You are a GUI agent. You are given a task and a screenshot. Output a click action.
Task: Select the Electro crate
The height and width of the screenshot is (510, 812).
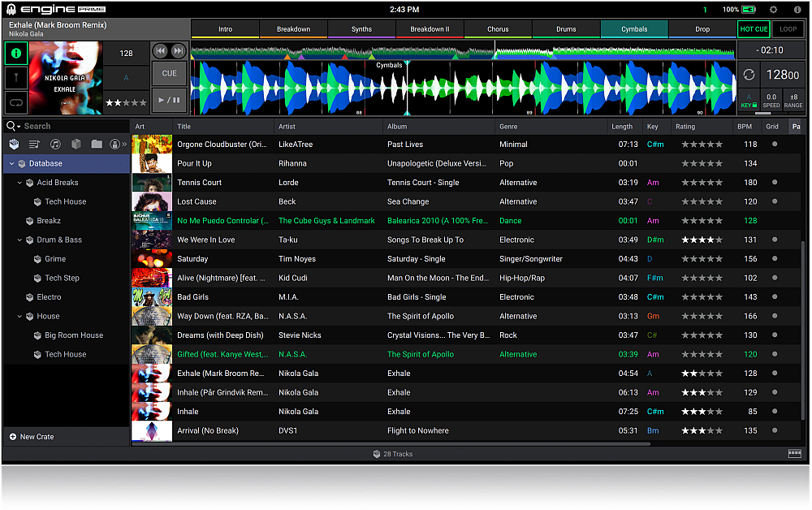pos(67,297)
